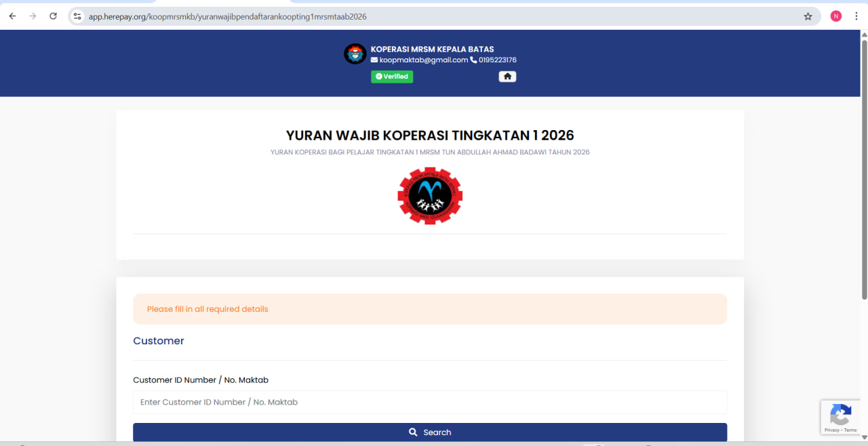Open site information icon in address bar

click(x=77, y=16)
